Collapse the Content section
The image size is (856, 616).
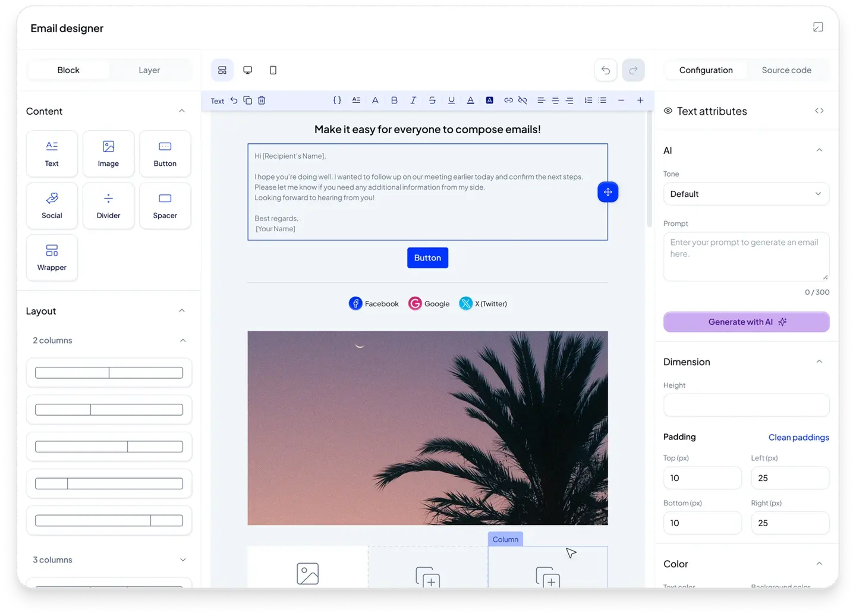click(x=182, y=111)
